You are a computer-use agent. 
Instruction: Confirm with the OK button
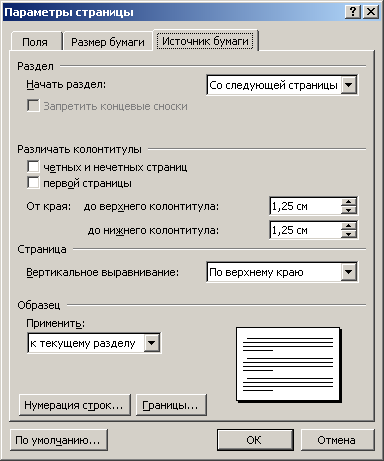(255, 440)
